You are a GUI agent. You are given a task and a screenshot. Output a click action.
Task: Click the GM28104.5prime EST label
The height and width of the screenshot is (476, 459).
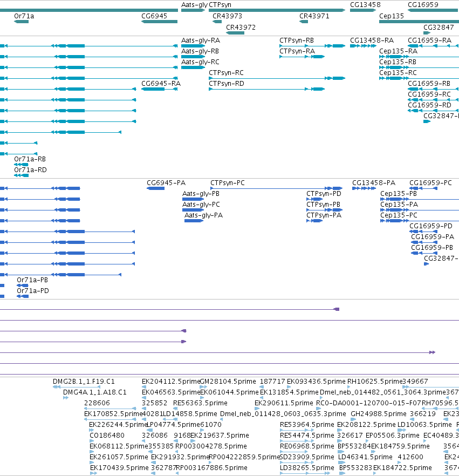pos(228,382)
